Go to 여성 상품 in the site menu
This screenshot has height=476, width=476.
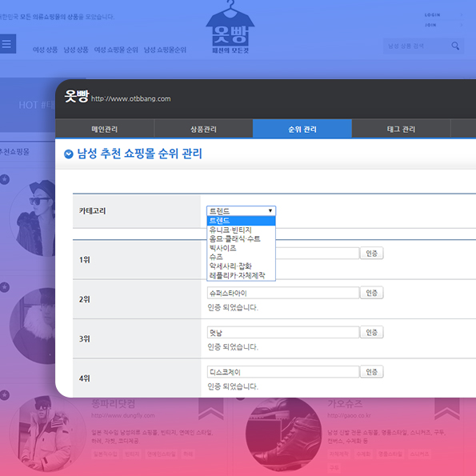tap(45, 50)
